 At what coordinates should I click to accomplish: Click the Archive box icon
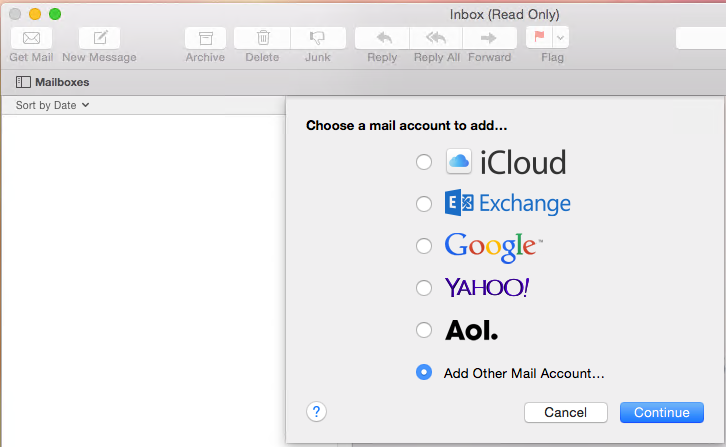(x=205, y=38)
